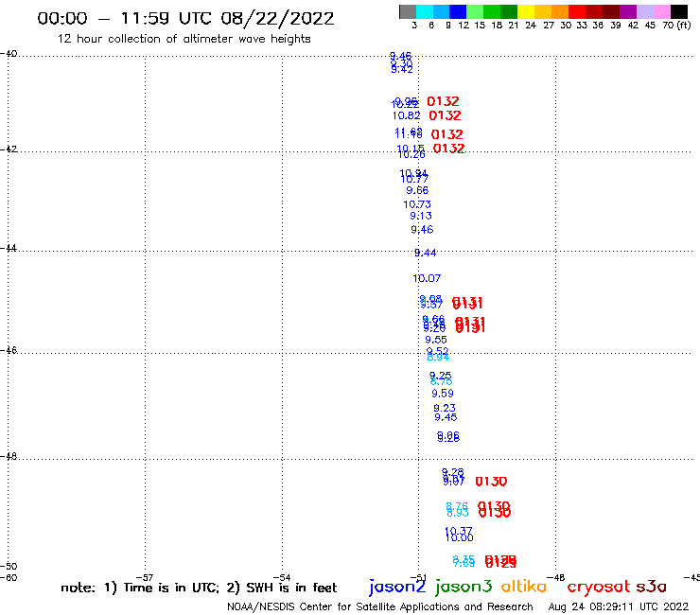Select the pink swatch in the color scale
The height and width of the screenshot is (615, 700).
662,11
